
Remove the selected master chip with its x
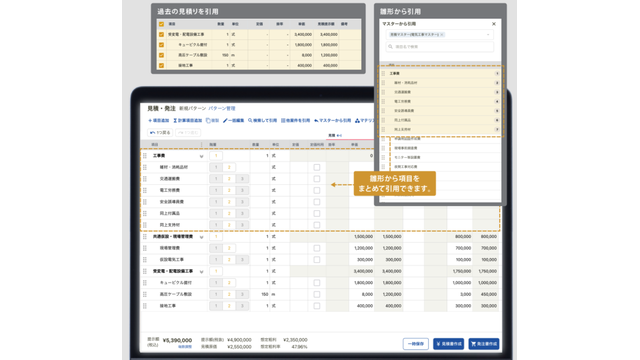point(442,35)
